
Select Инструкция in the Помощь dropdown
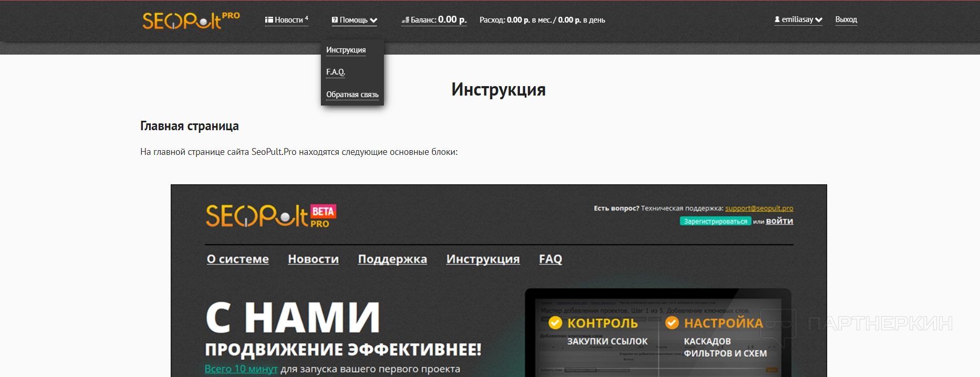tap(346, 50)
